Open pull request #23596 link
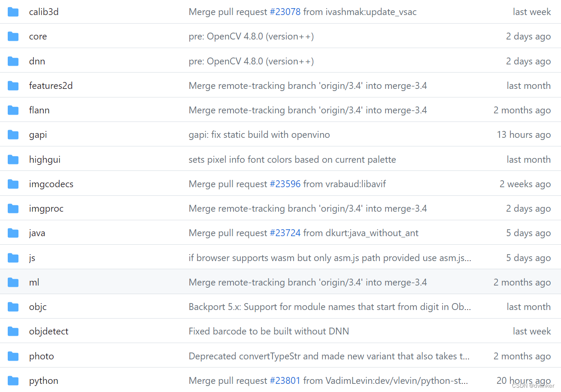The width and height of the screenshot is (561, 392). [x=285, y=184]
